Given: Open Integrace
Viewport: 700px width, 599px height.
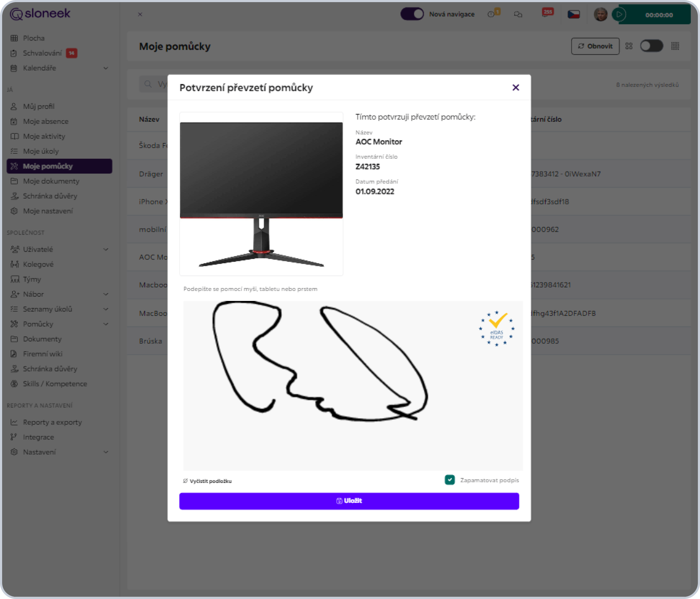Looking at the screenshot, I should [x=38, y=437].
